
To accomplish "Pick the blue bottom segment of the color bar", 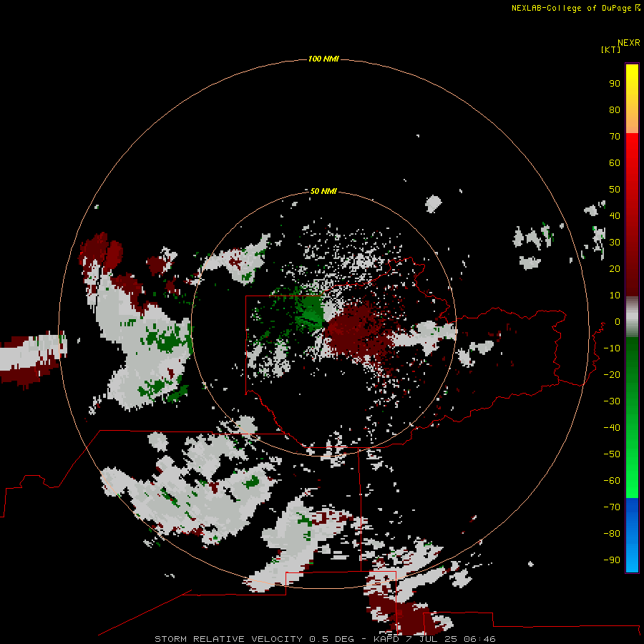I will pyautogui.click(x=632, y=535).
